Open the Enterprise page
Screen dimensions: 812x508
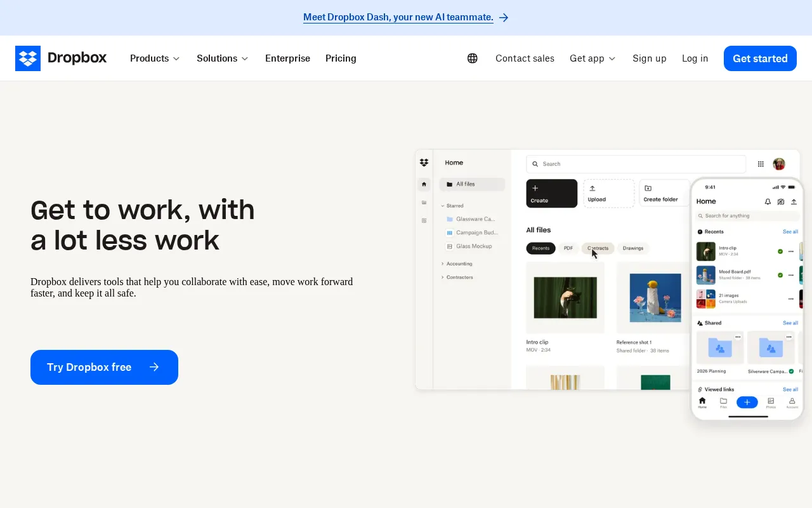[287, 58]
